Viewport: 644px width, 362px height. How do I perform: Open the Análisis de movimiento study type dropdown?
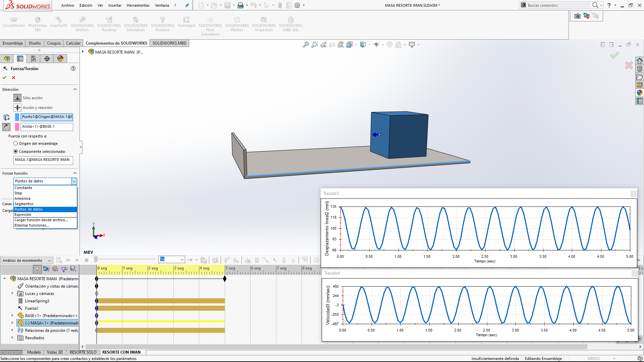pyautogui.click(x=26, y=260)
